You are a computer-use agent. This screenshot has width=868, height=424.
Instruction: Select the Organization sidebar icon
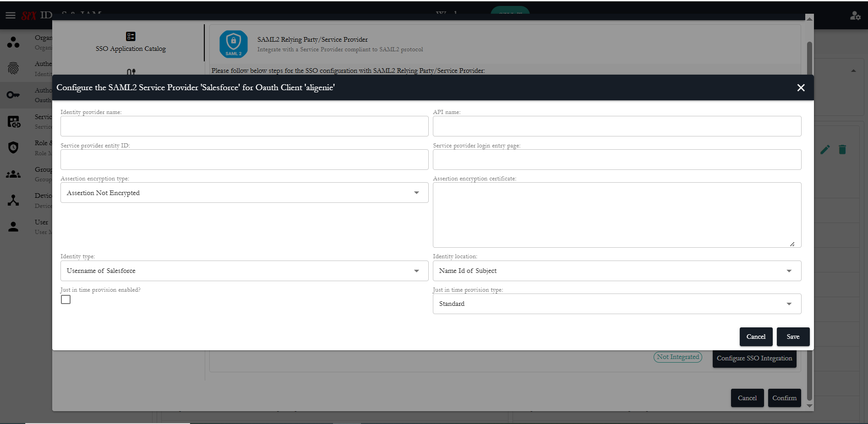(13, 43)
